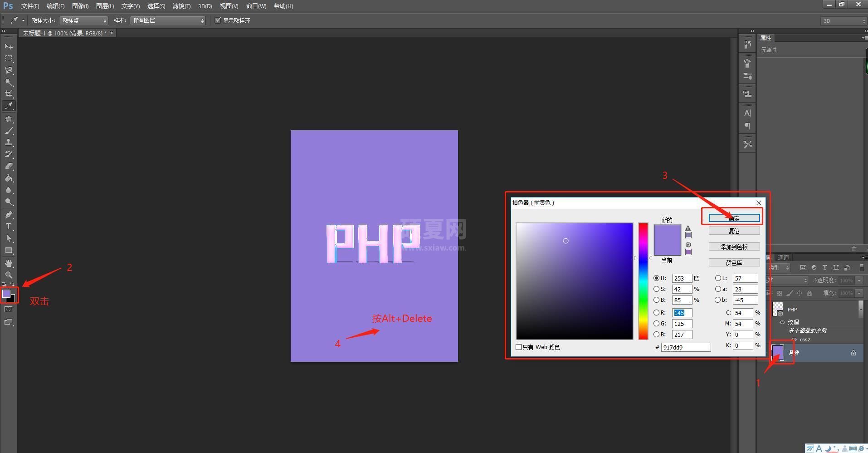
Task: Click the 颜色库 color libraries button
Action: point(734,263)
